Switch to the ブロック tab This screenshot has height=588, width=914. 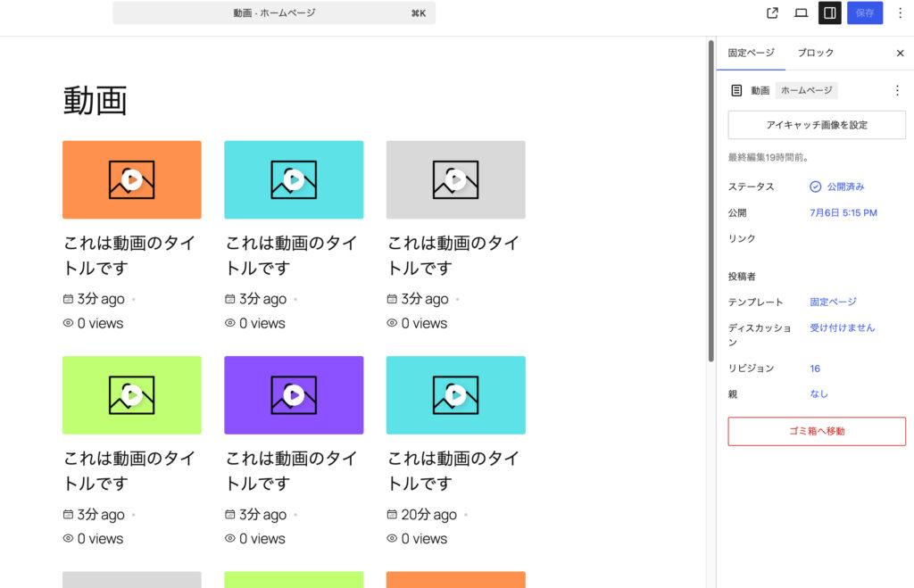pos(816,53)
